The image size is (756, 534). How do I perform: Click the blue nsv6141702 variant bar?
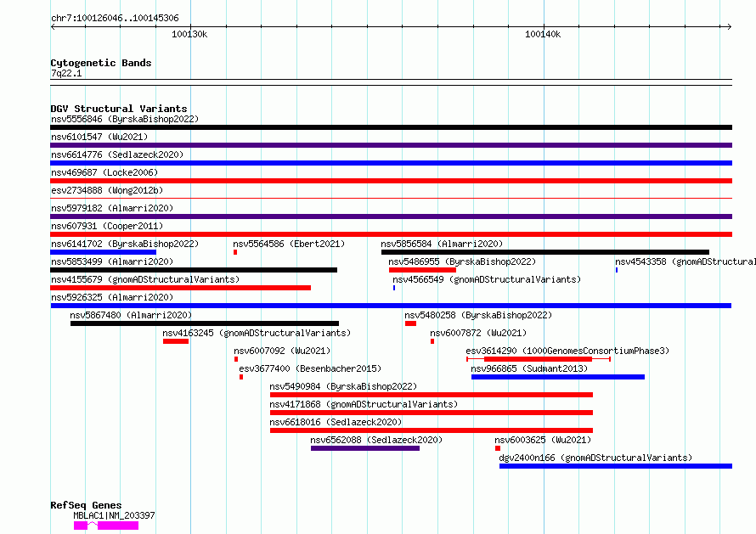pyautogui.click(x=103, y=252)
